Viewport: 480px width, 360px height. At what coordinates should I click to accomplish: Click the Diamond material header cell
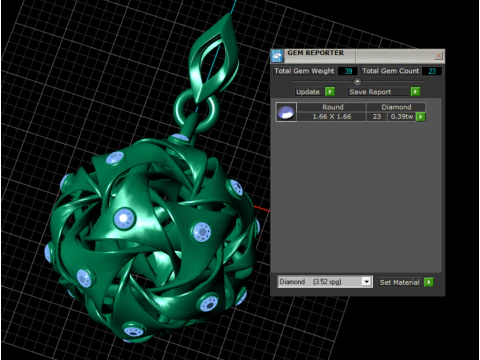click(396, 107)
